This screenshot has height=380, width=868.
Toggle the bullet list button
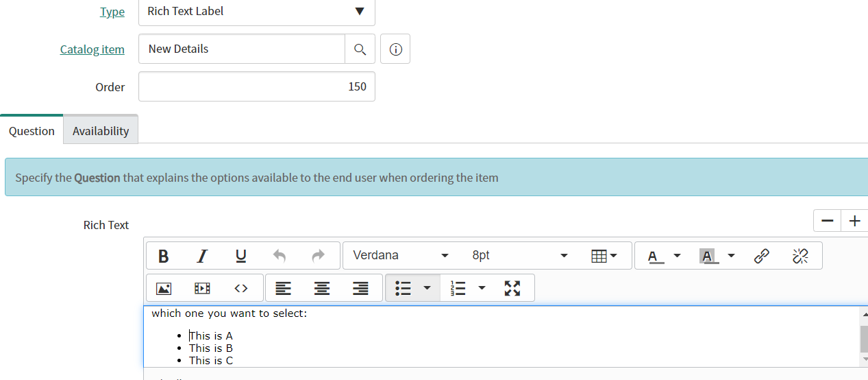pos(403,289)
